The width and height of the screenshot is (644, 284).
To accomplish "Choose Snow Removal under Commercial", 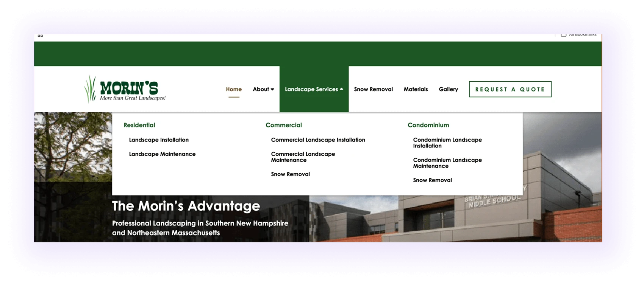I will [291, 174].
